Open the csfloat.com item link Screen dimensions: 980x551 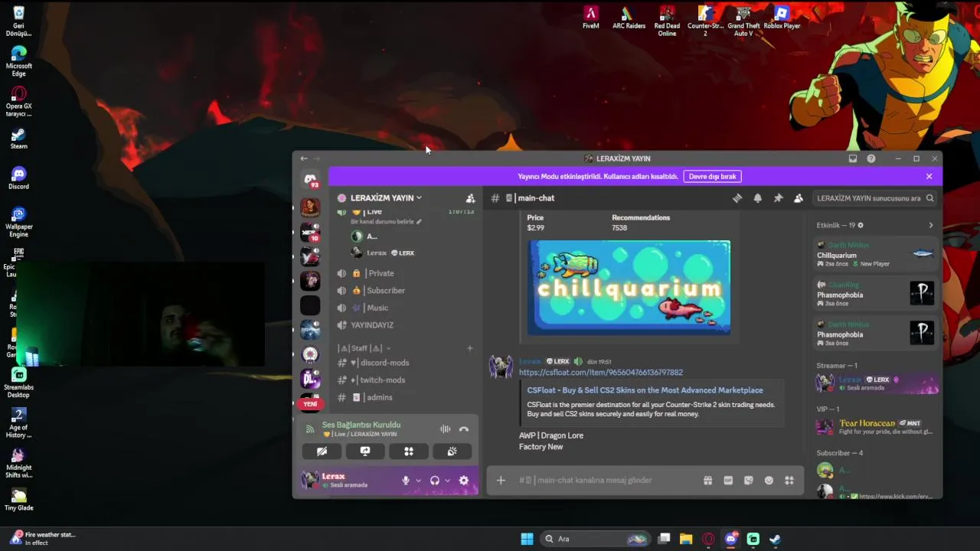tap(601, 373)
